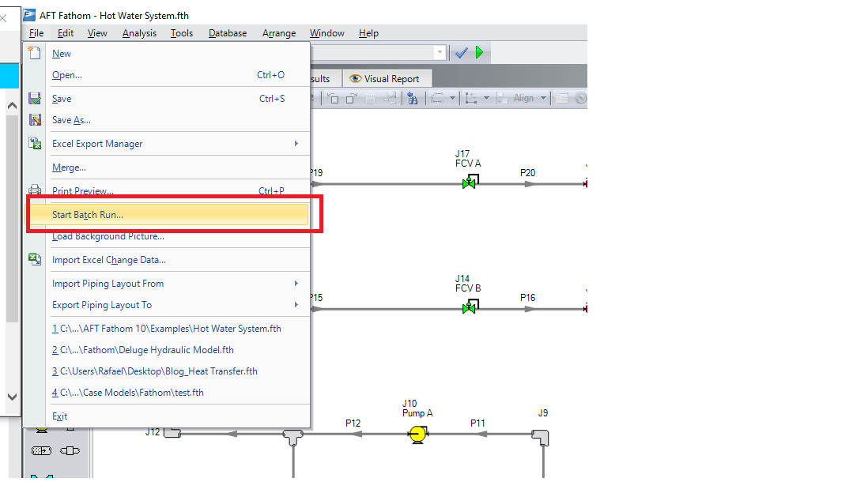Screen dimensions: 868x493
Task: Click the rotate right toolbar icon
Action: [352, 99]
